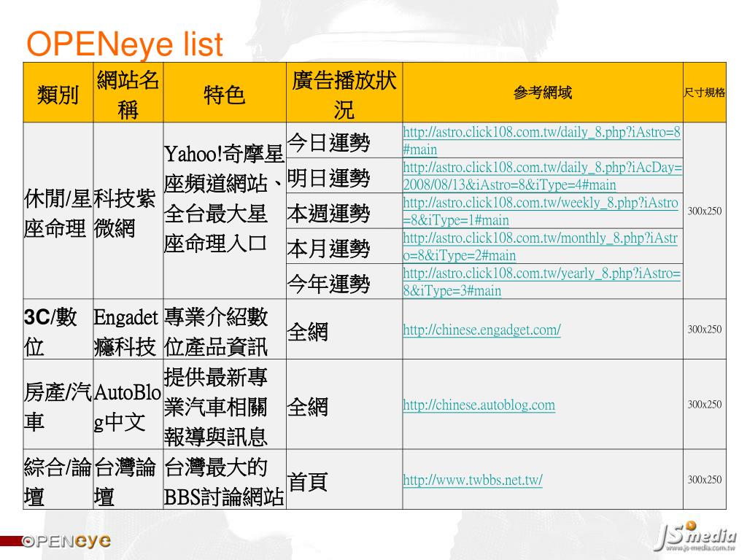
Task: Select the 台灣最大的BBS討論網站 feature cell
Action: (x=225, y=479)
